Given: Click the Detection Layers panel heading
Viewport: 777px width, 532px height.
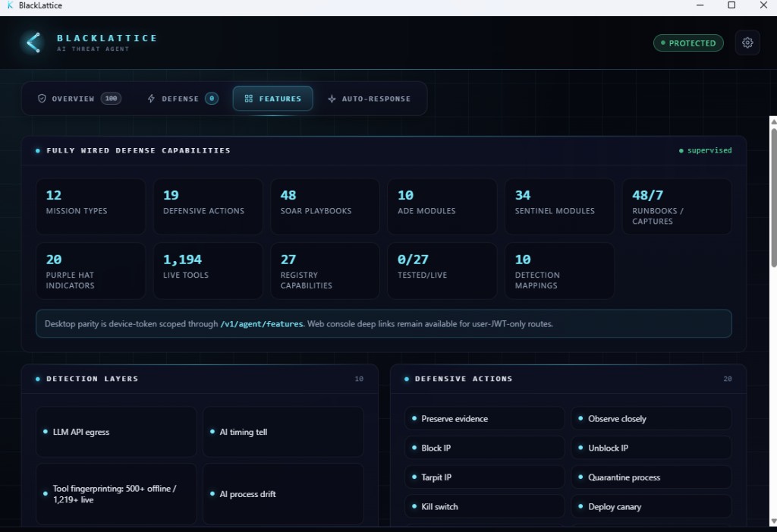Looking at the screenshot, I should click(x=92, y=379).
